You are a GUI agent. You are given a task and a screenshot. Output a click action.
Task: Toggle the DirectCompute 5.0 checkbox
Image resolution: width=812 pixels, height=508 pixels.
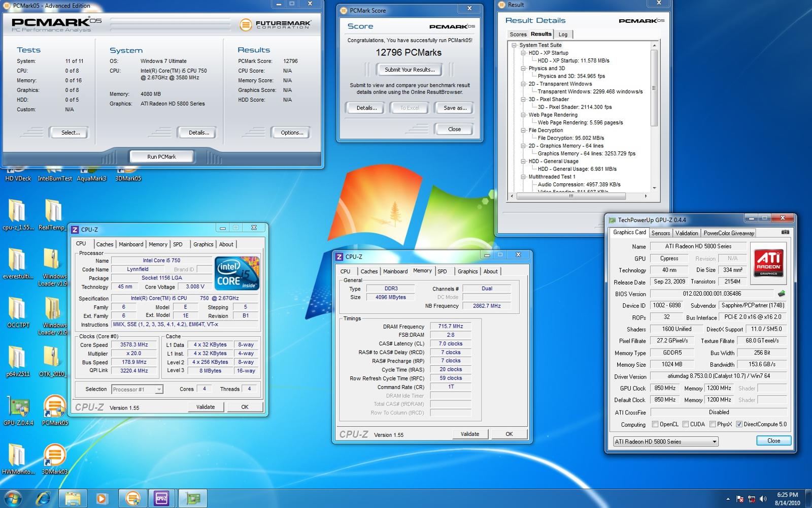pos(739,424)
